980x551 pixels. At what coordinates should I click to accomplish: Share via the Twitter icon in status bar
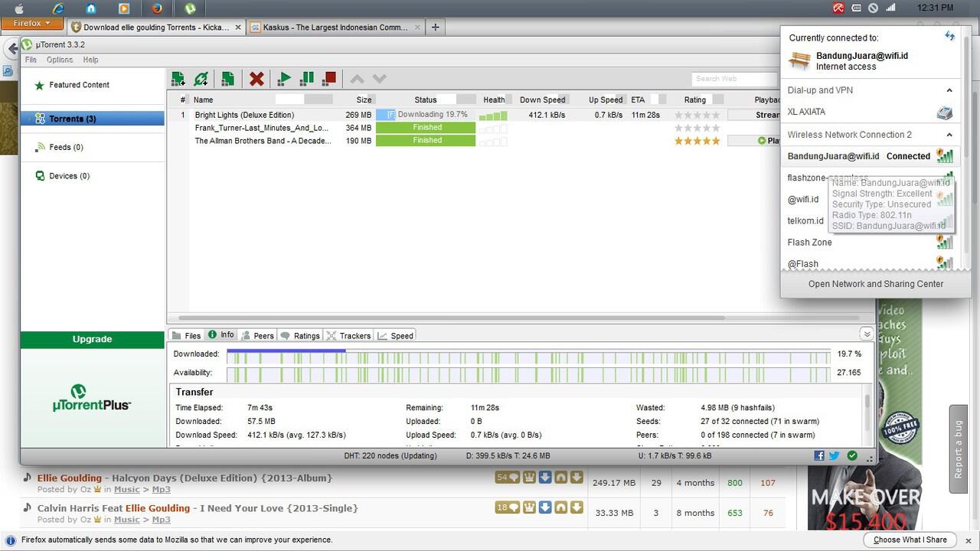(x=835, y=455)
